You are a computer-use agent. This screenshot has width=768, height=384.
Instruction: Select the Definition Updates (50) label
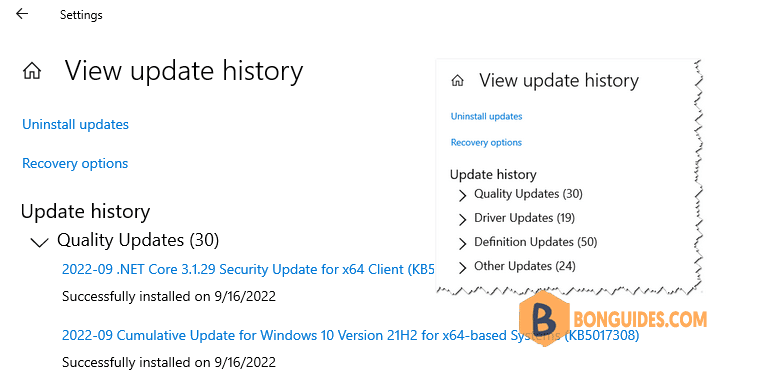(x=535, y=242)
